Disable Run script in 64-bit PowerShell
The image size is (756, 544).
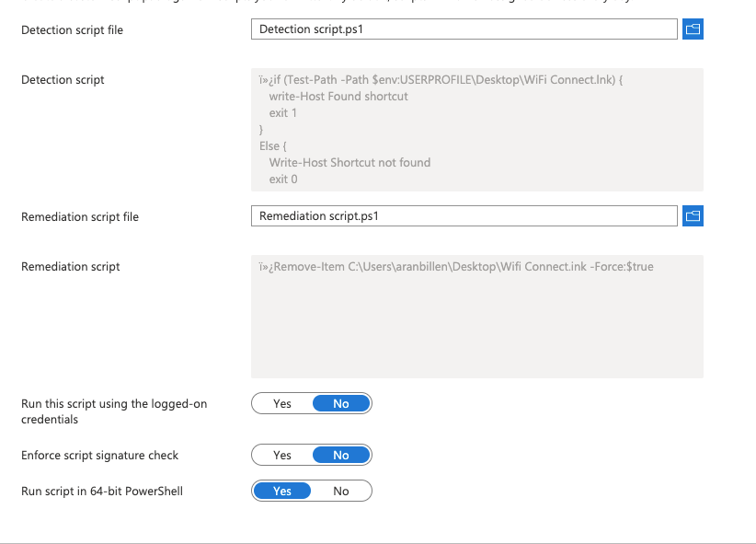point(341,491)
